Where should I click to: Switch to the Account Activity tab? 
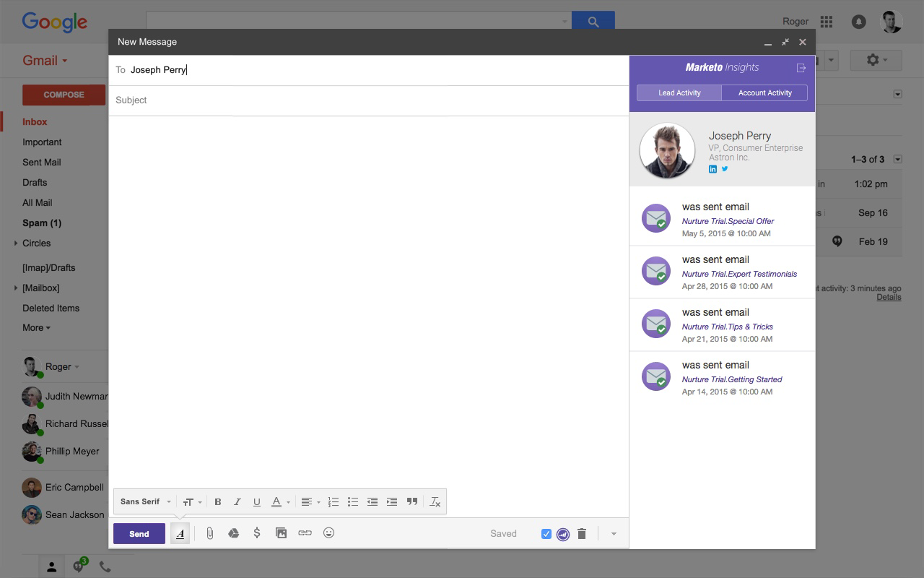pos(764,92)
